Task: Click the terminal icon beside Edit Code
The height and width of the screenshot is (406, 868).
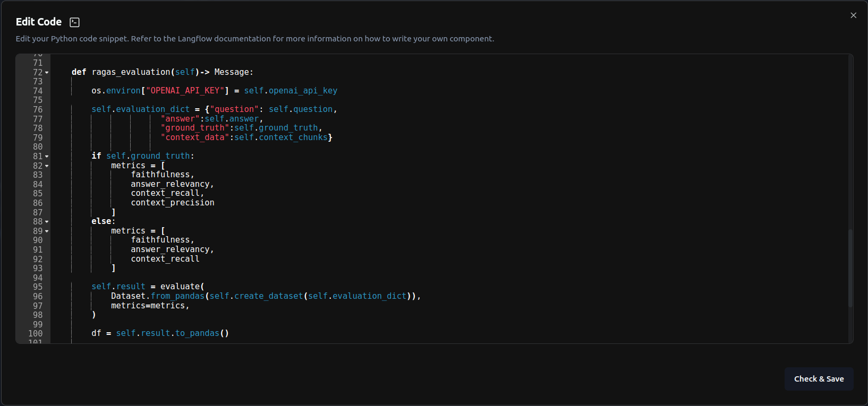Action: [x=75, y=22]
